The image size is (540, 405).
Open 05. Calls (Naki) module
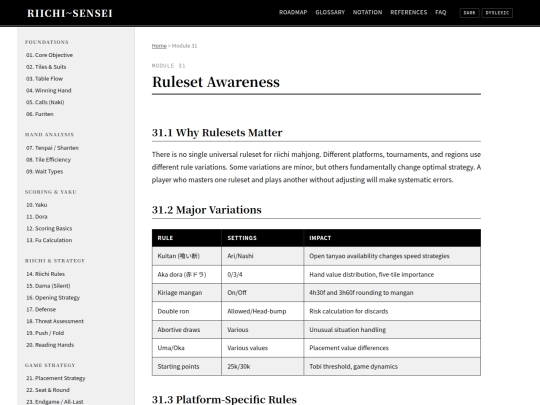(45, 102)
